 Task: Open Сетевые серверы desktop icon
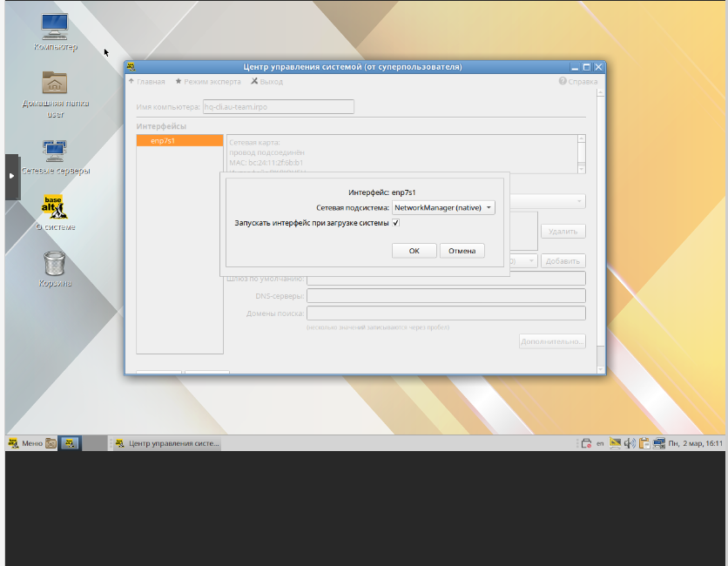(55, 157)
